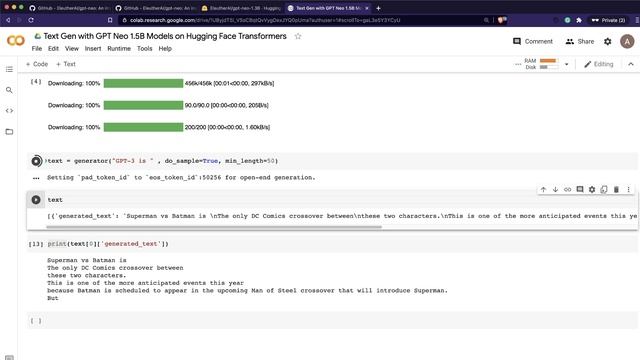
Task: Switch to first GitHub gpt-neo tab
Action: tap(71, 8)
